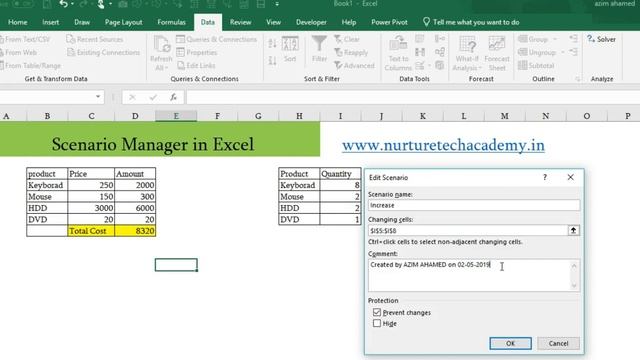Launch the Solver add-in
Viewport: 640px width, 360px height.
[x=602, y=39]
